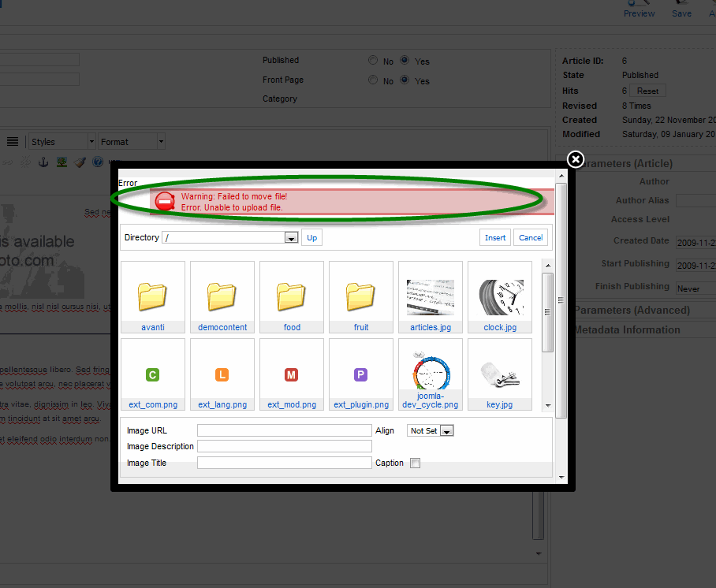
Task: Select the clock.jpg image
Action: pos(501,296)
